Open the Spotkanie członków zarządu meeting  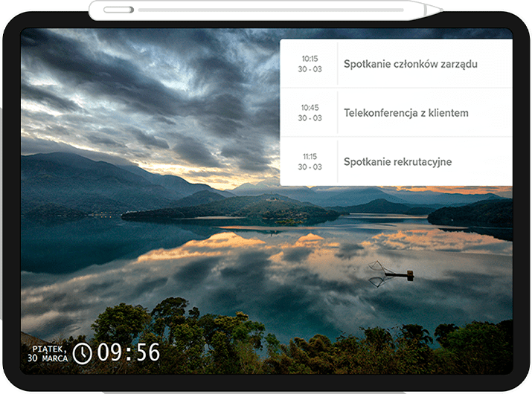410,64
